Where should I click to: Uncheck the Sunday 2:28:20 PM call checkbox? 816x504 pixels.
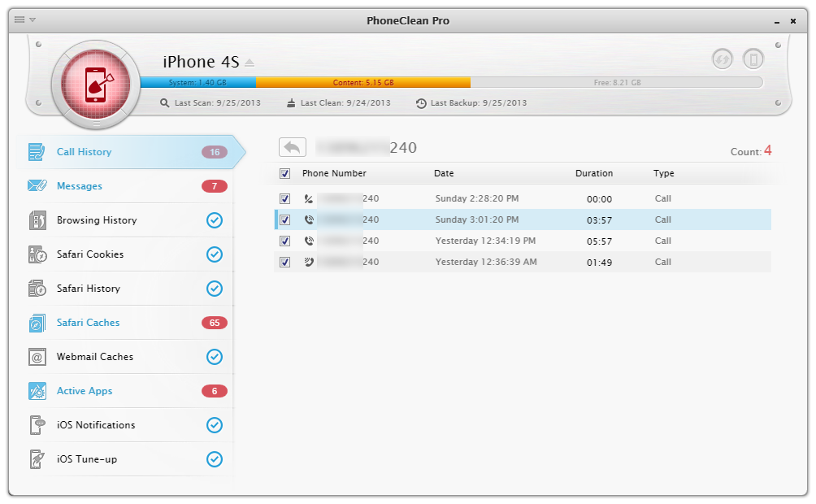284,198
